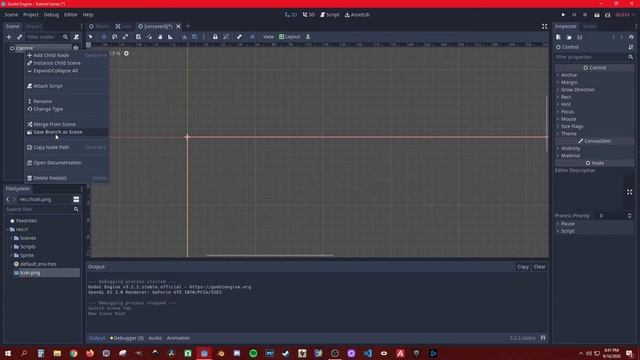Play the project with the play button
The image size is (640, 360).
tap(563, 15)
